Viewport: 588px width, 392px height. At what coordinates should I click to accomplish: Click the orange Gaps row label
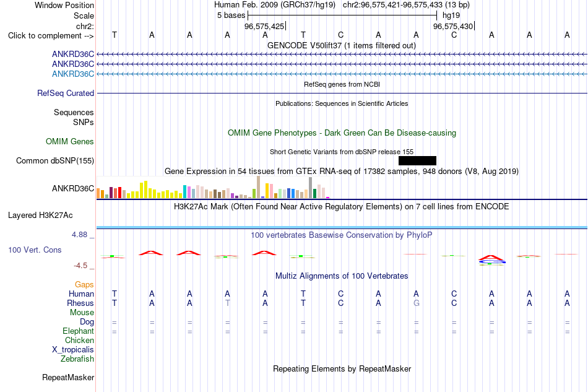point(84,284)
